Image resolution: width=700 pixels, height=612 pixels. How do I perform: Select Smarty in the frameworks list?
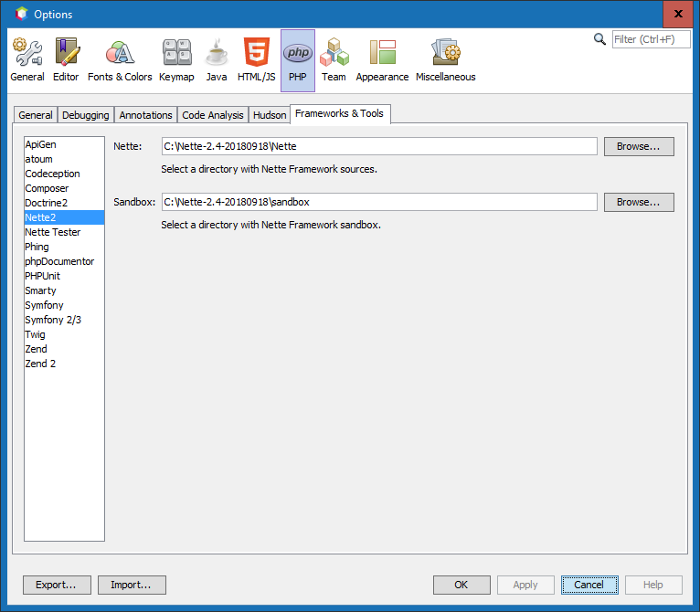64,290
